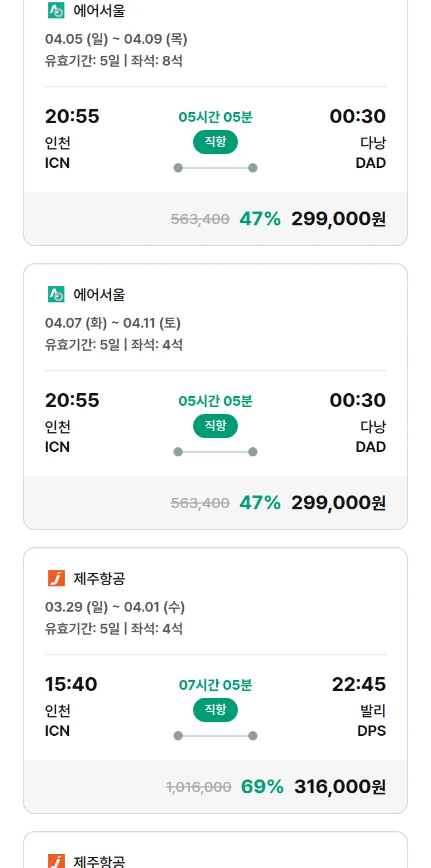This screenshot has width=431, height=868.
Task: Tap the 22:45 arrival time for Bali
Action: click(359, 685)
